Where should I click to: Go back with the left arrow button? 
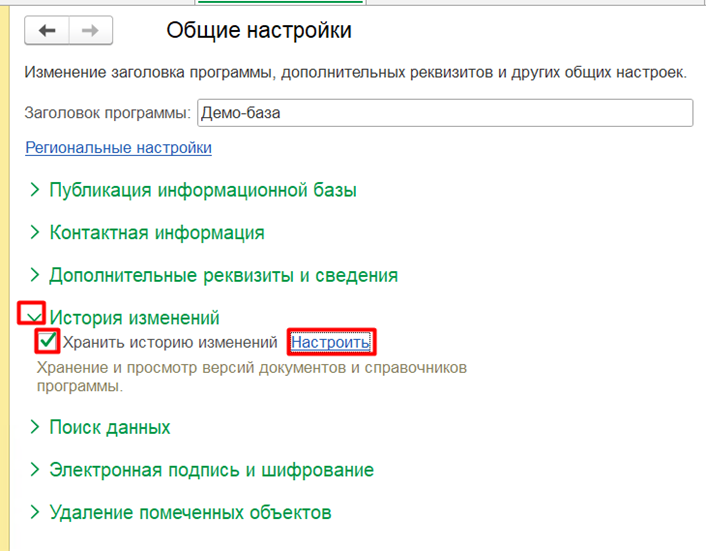(x=47, y=31)
